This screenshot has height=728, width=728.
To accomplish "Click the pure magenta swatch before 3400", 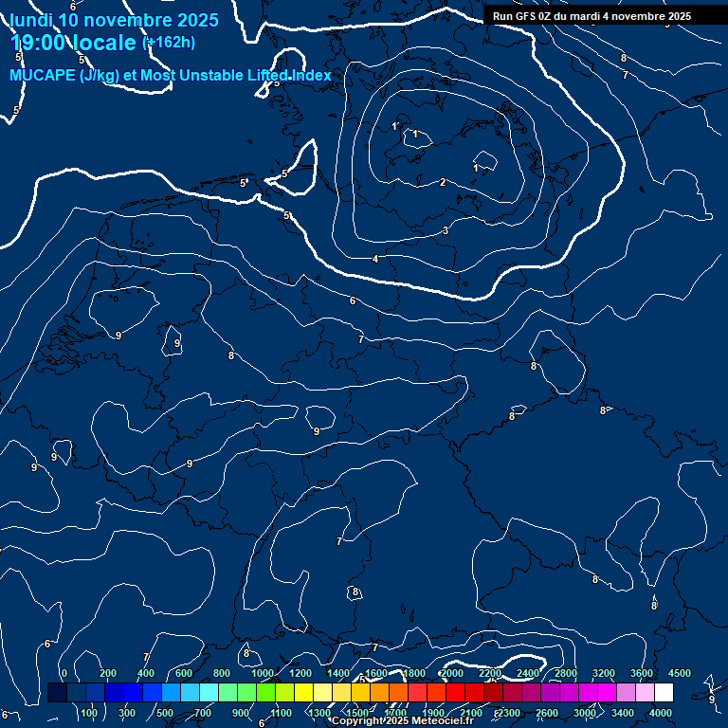I will (607, 692).
